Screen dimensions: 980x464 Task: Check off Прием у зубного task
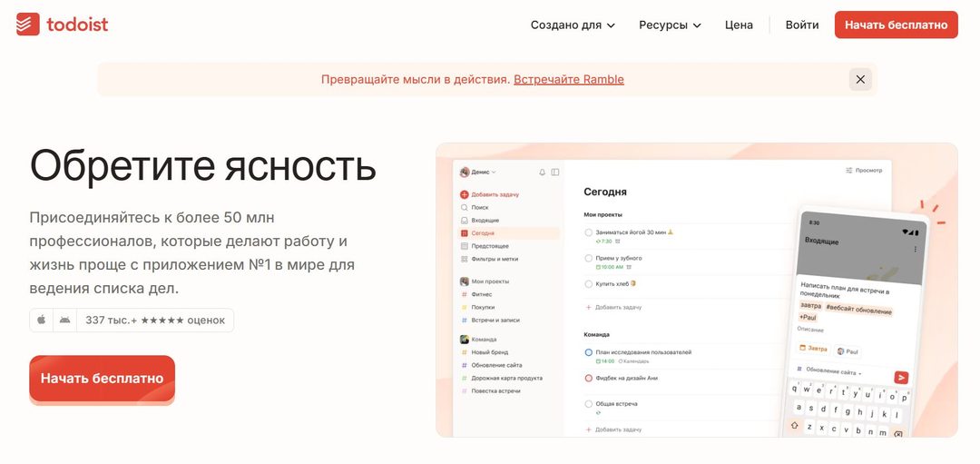point(588,258)
